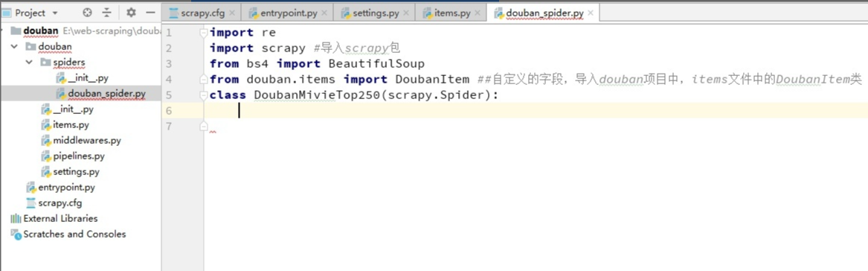
Task: Click the External Libraries bar-chart icon
Action: point(16,218)
